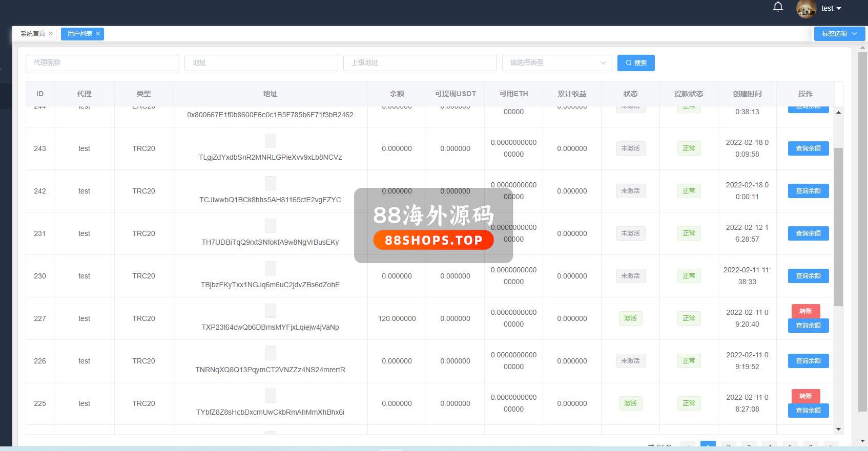868x451 pixels.
Task: Click the notification bell icon
Action: tap(778, 7)
